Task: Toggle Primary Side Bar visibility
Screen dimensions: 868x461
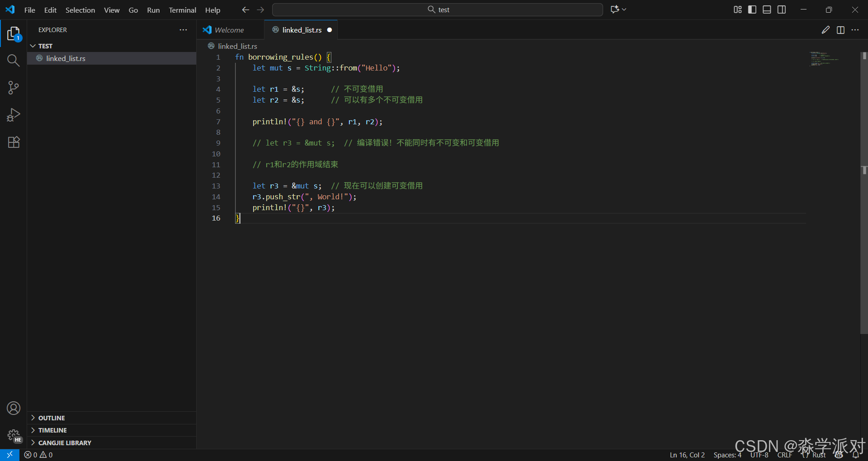Action: point(752,9)
